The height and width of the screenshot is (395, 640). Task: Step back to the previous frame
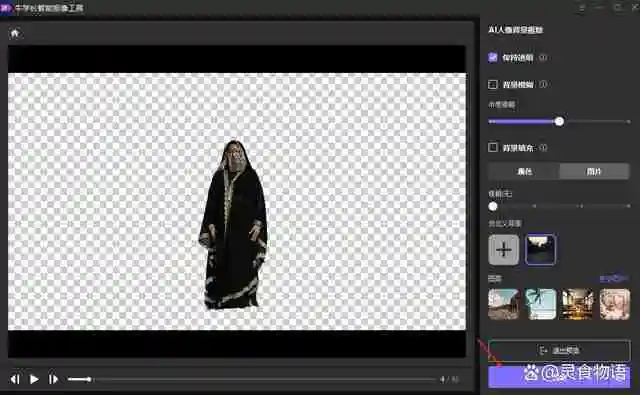point(15,379)
